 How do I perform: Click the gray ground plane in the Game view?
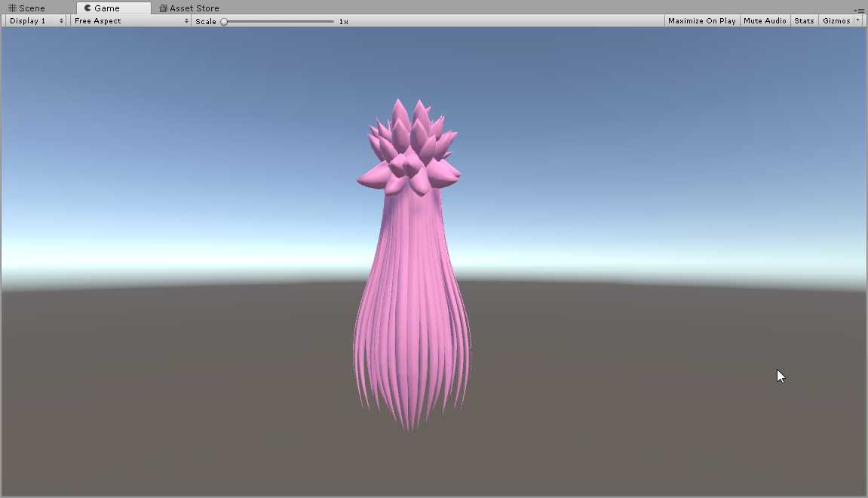[189, 392]
